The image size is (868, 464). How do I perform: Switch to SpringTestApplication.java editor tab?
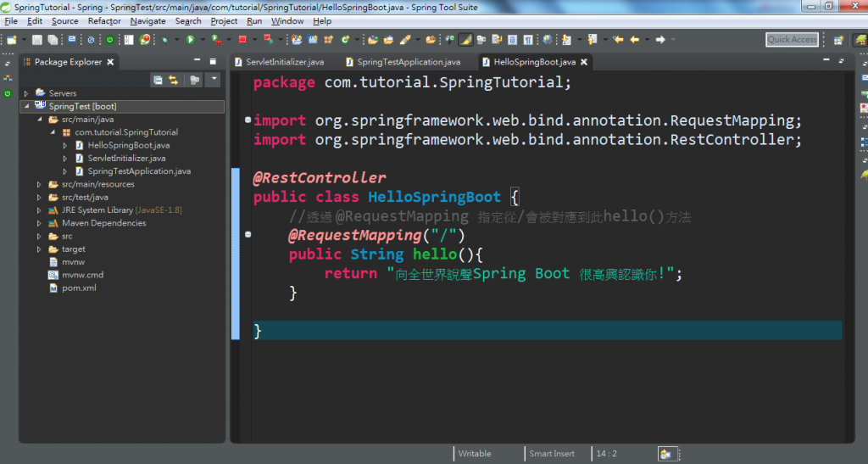[x=403, y=62]
